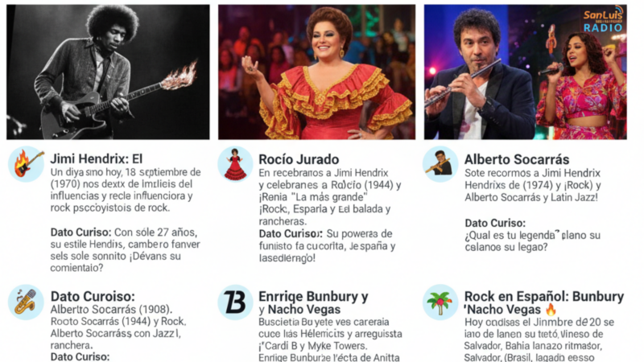Open the black-and-white guitarist photo

108,72
